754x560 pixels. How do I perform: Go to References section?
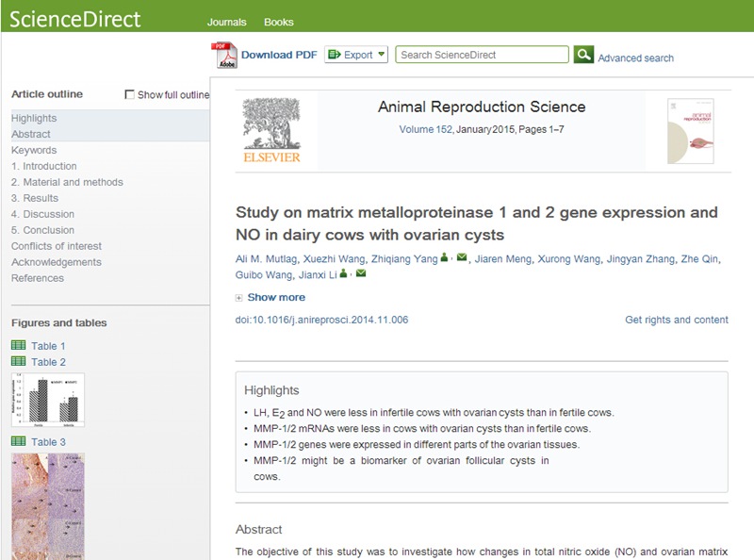coord(38,278)
